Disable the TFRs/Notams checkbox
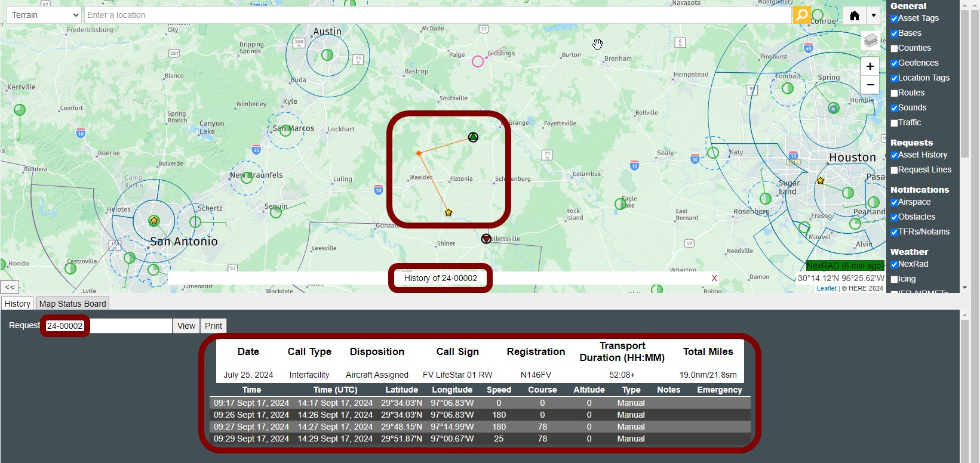The height and width of the screenshot is (463, 980). pos(894,232)
